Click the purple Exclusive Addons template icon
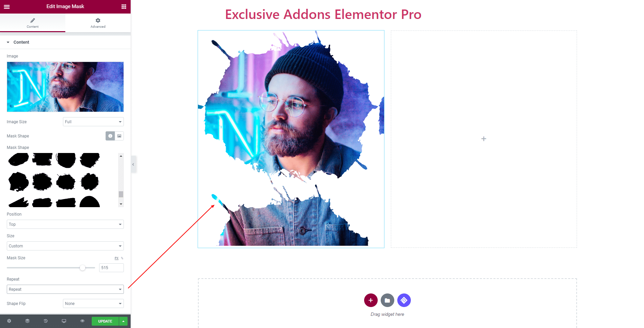This screenshot has height=328, width=644. point(404,300)
